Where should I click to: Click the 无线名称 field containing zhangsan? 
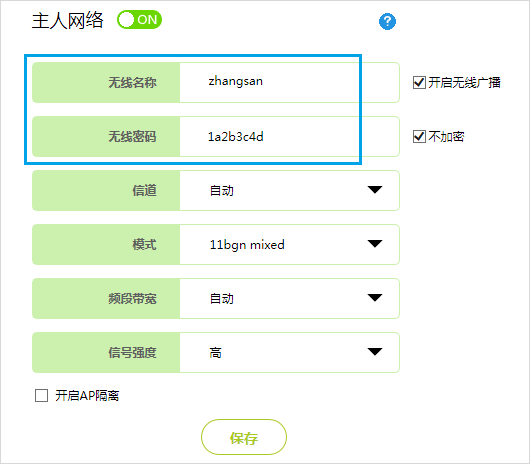(x=289, y=82)
